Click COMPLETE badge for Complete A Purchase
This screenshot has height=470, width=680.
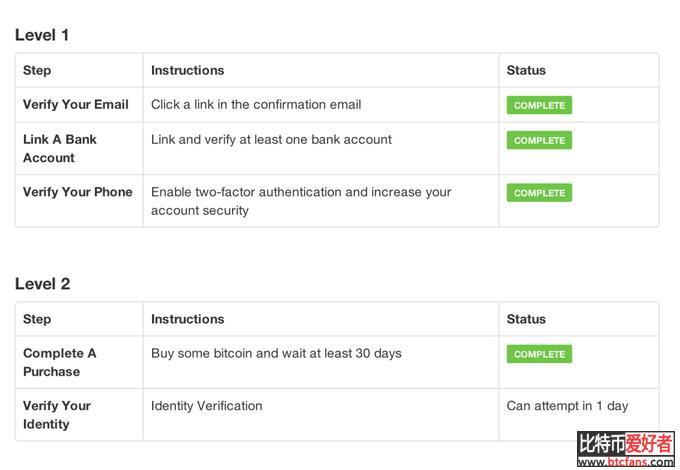(539, 354)
